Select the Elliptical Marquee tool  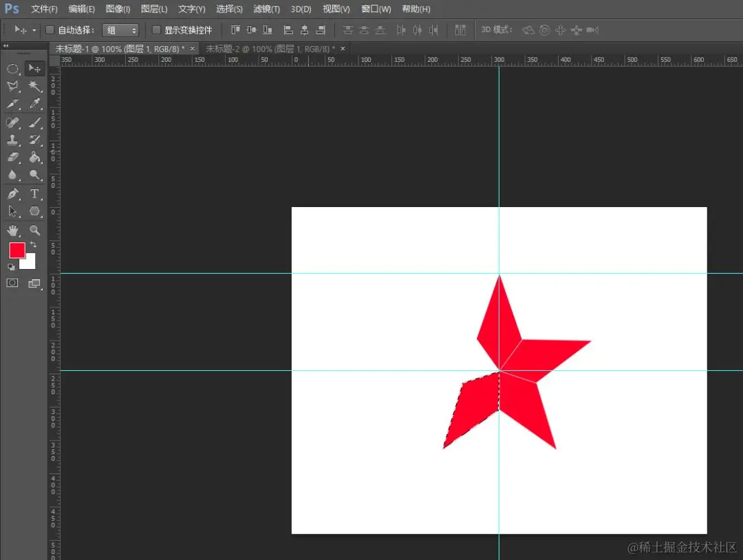click(x=13, y=69)
